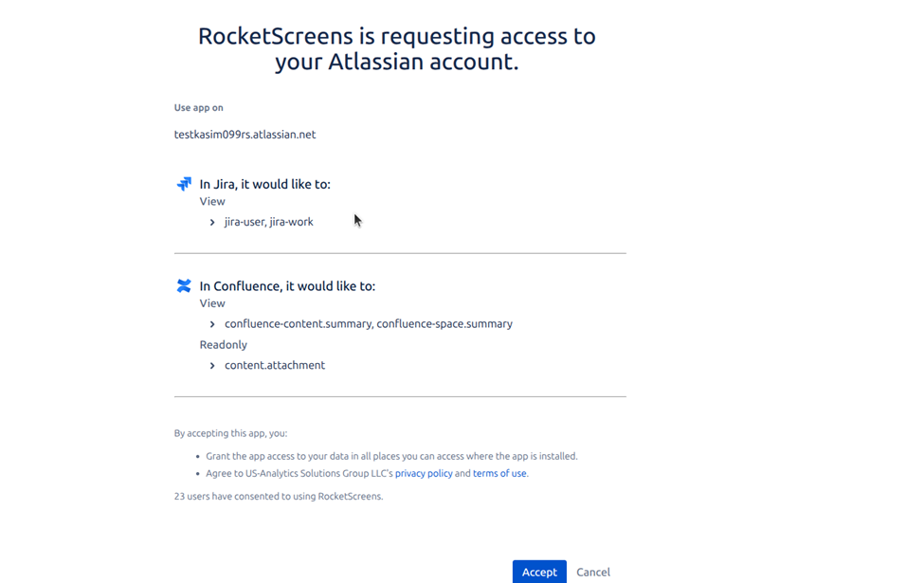Select the testkasim099rs.atlassian.net site text

pyautogui.click(x=245, y=135)
